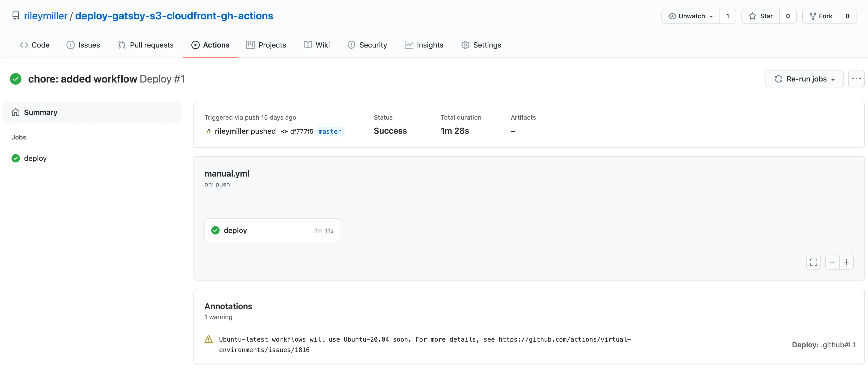Click the repository book icon
868x386 pixels.
pos(15,16)
